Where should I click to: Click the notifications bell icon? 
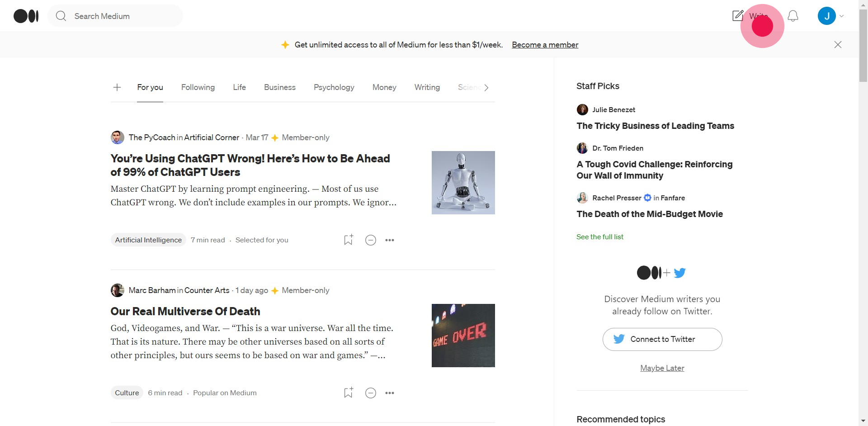pos(793,16)
